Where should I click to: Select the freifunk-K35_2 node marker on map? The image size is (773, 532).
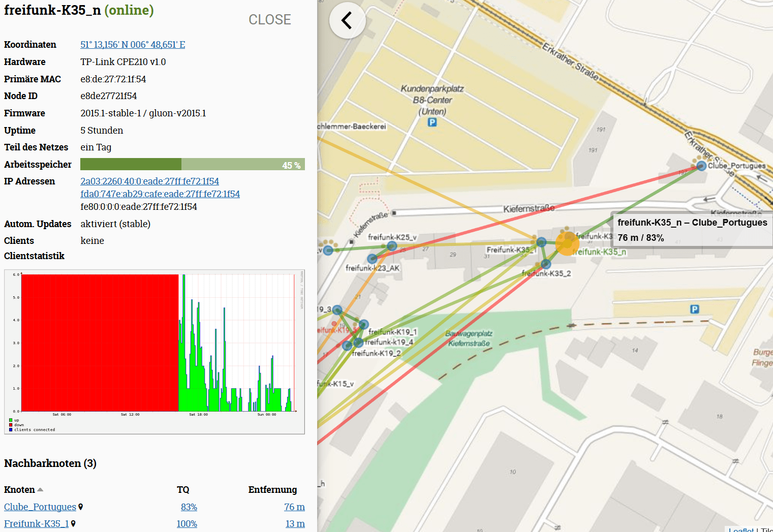coord(546,264)
